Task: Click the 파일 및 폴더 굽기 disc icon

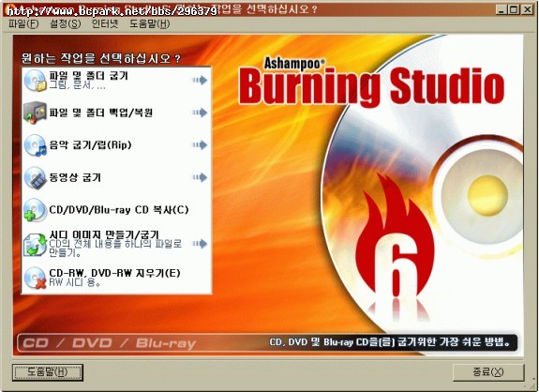Action: pyautogui.click(x=35, y=81)
